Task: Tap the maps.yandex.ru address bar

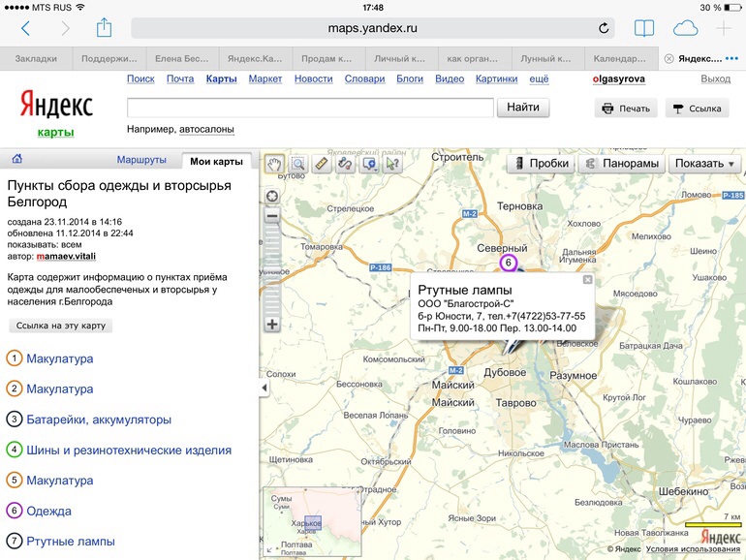Action: [x=373, y=28]
